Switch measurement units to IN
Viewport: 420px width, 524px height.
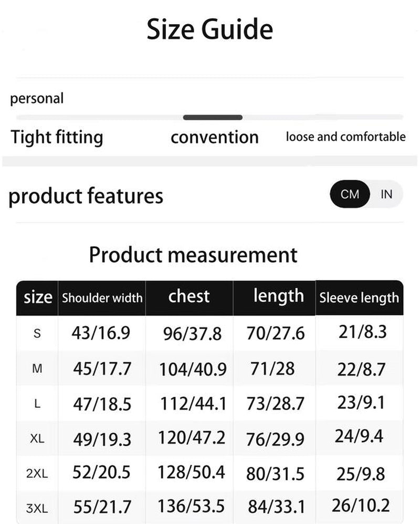click(386, 194)
